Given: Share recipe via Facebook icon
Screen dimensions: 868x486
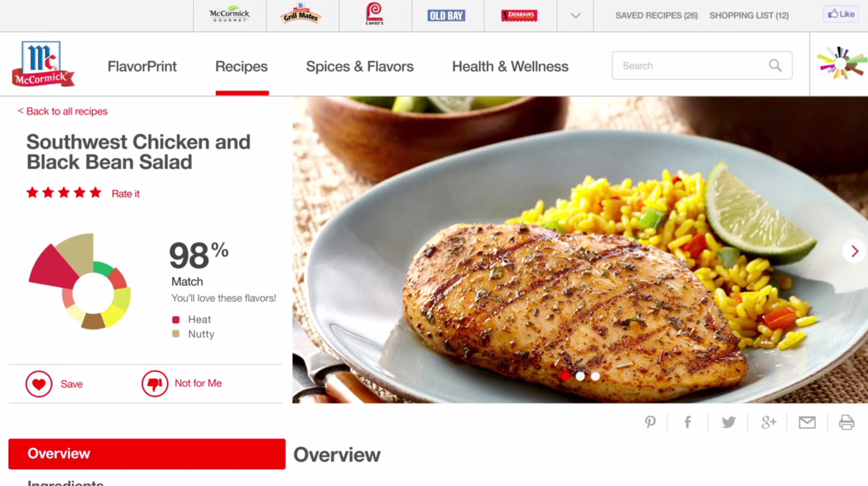Looking at the screenshot, I should pos(687,422).
